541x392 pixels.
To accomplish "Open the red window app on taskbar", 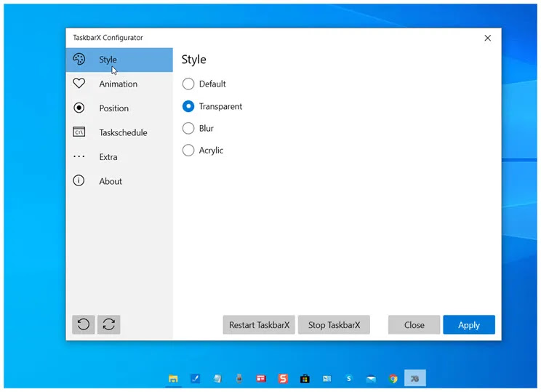I will (261, 378).
